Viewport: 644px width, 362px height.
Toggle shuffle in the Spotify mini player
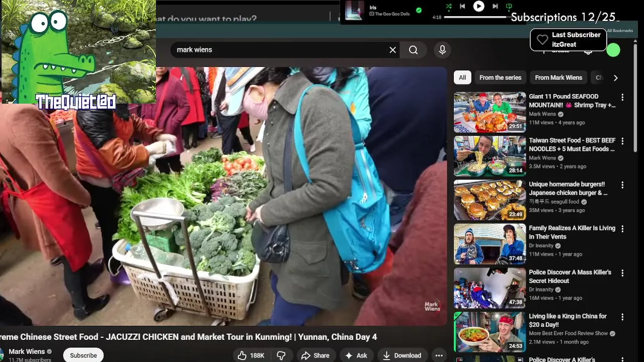(x=448, y=7)
